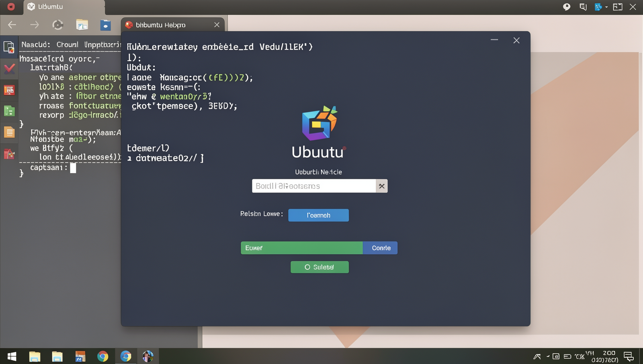The height and width of the screenshot is (364, 643).
Task: Click the clock in the system tray
Action: (605, 356)
